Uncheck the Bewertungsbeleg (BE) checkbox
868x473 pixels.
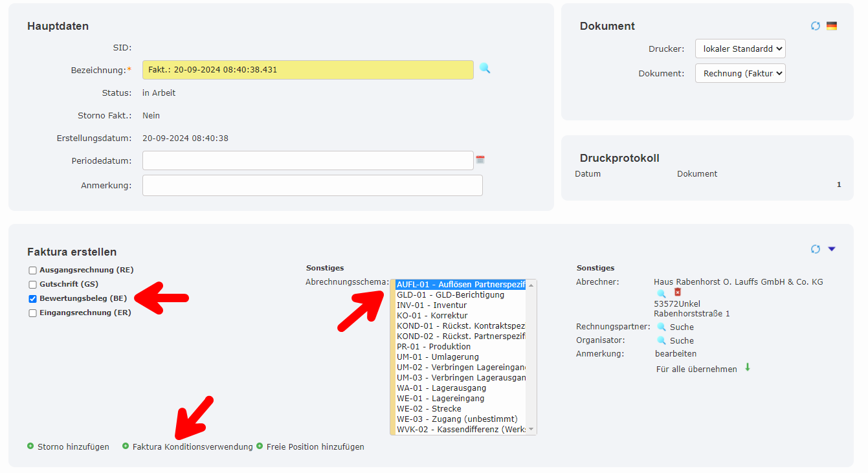click(31, 298)
